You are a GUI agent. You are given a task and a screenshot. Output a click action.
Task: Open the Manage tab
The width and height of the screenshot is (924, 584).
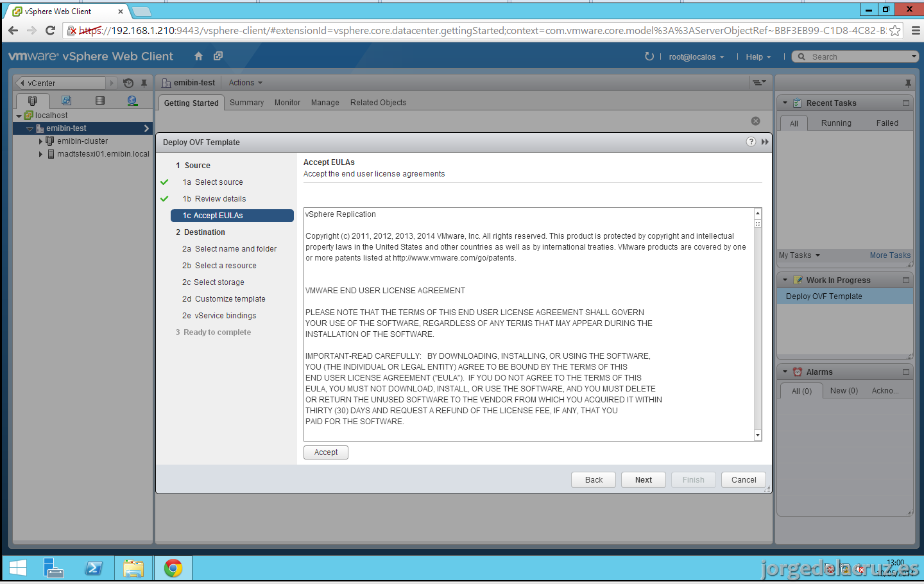(x=325, y=103)
